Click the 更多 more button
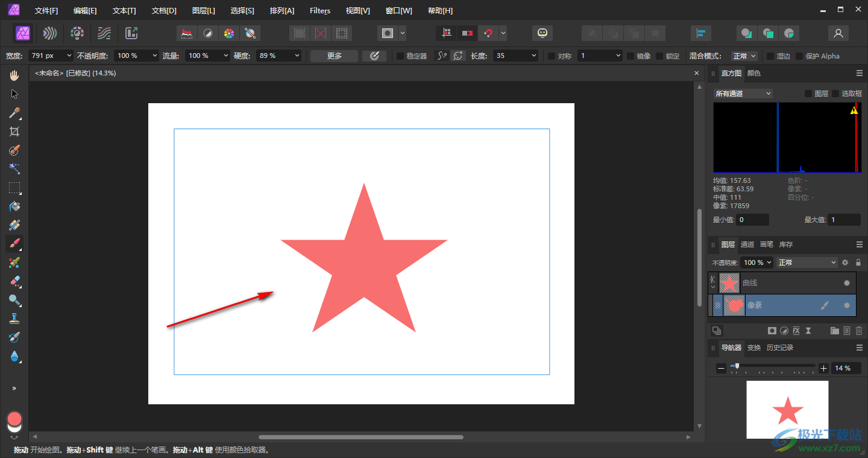The width and height of the screenshot is (868, 458). pyautogui.click(x=335, y=56)
